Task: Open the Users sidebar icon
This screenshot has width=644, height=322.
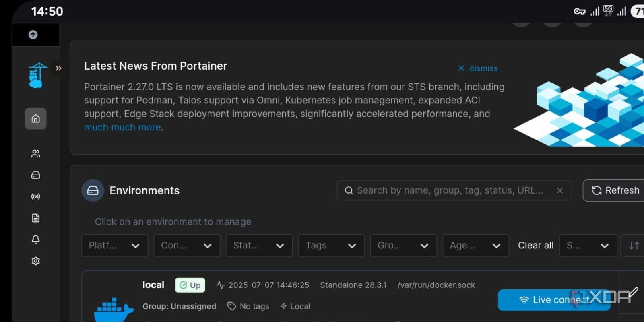Action: (x=35, y=153)
